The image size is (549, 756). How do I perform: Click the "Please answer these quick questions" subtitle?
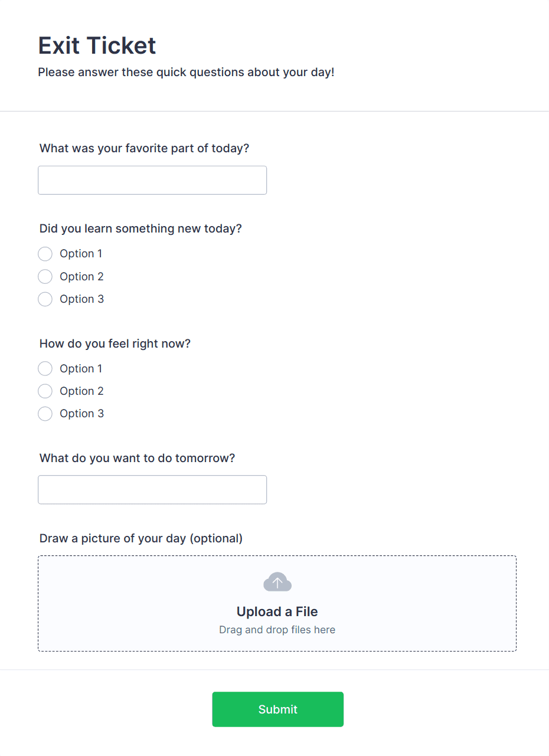[x=186, y=73]
